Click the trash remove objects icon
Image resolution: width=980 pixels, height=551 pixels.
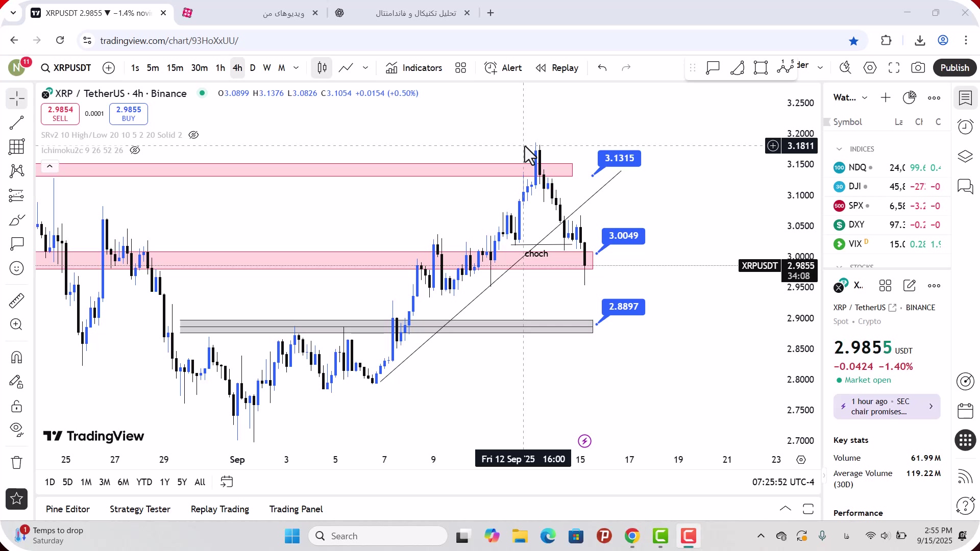(x=16, y=462)
